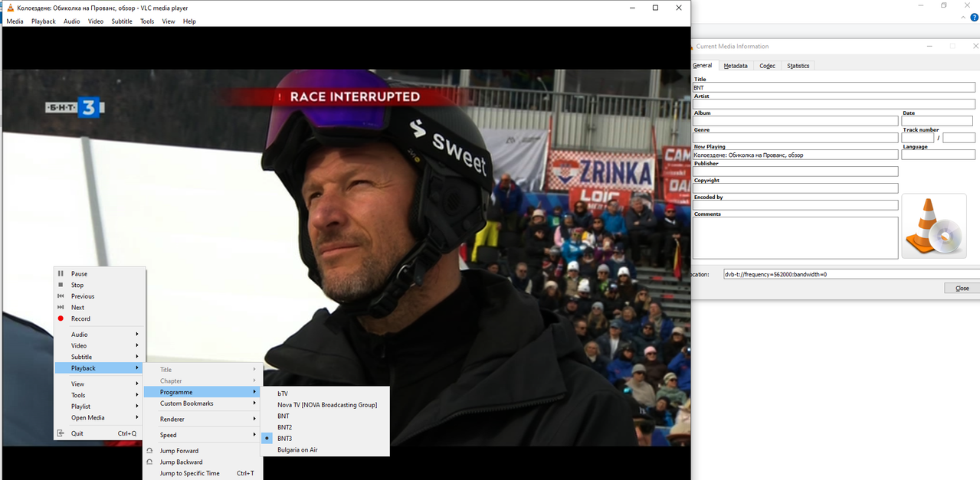The width and height of the screenshot is (980, 480).
Task: Select the BNT3 programme radio entry
Action: (x=325, y=439)
